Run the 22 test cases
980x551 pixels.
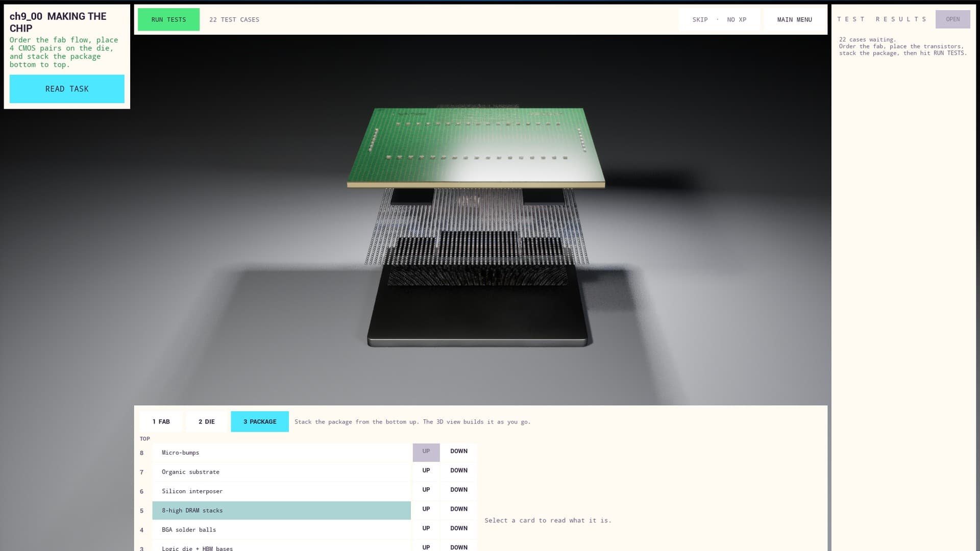168,19
